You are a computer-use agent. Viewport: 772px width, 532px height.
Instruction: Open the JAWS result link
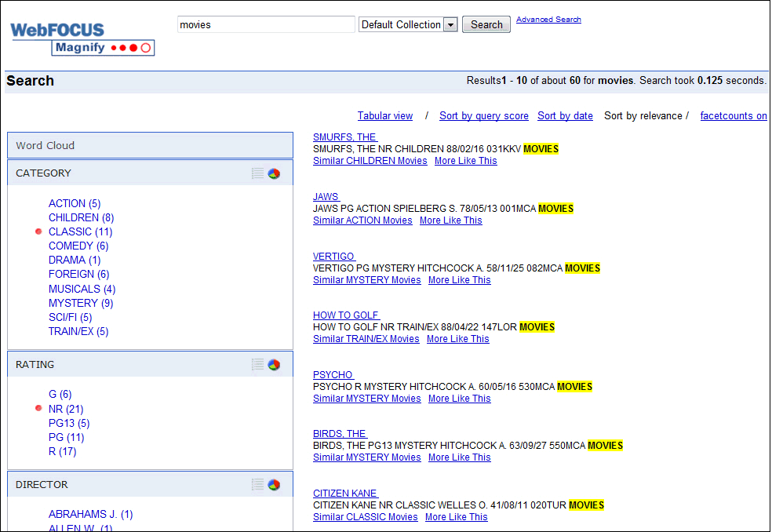tap(326, 196)
